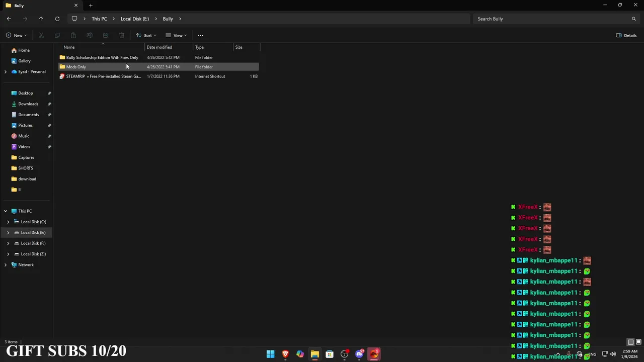Image resolution: width=644 pixels, height=362 pixels.
Task: Click This PC in the address breadcrumb
Action: tap(99, 19)
